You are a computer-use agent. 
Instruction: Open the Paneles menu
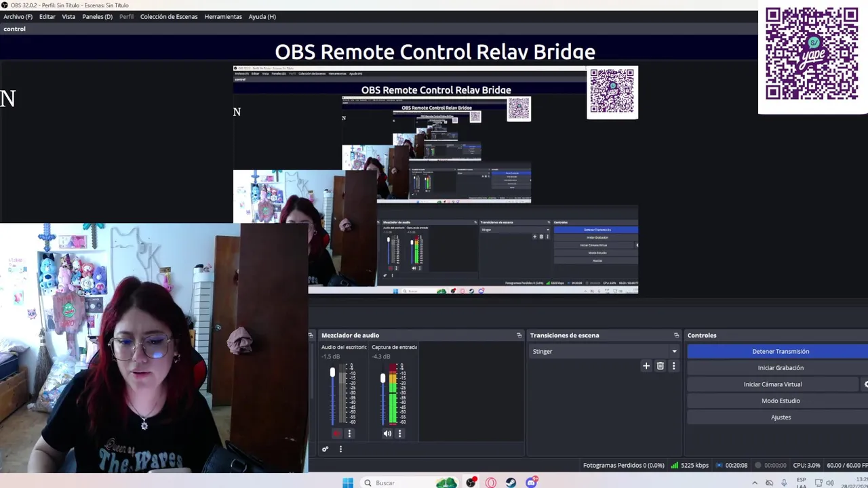(x=98, y=16)
